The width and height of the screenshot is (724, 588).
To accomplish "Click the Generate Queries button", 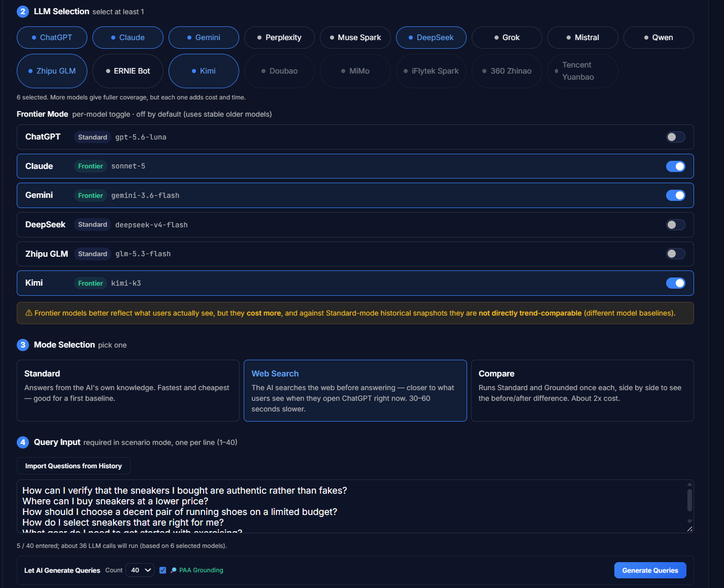I will click(x=650, y=570).
